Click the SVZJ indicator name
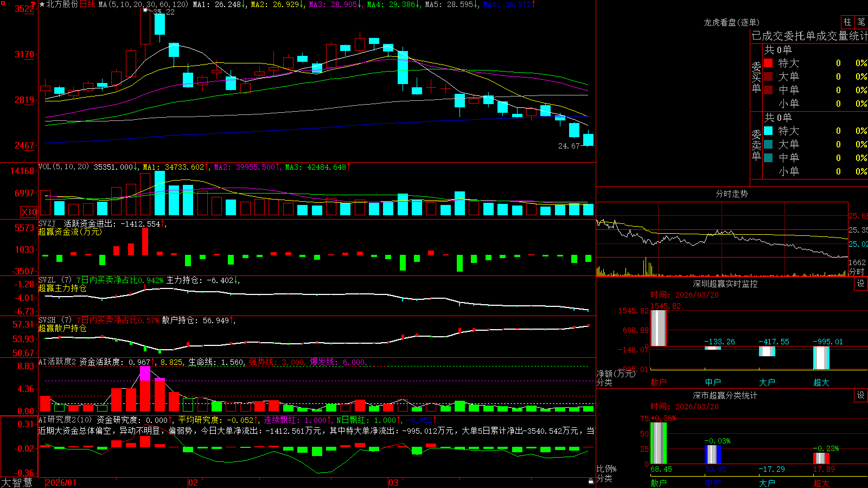 pyautogui.click(x=47, y=223)
